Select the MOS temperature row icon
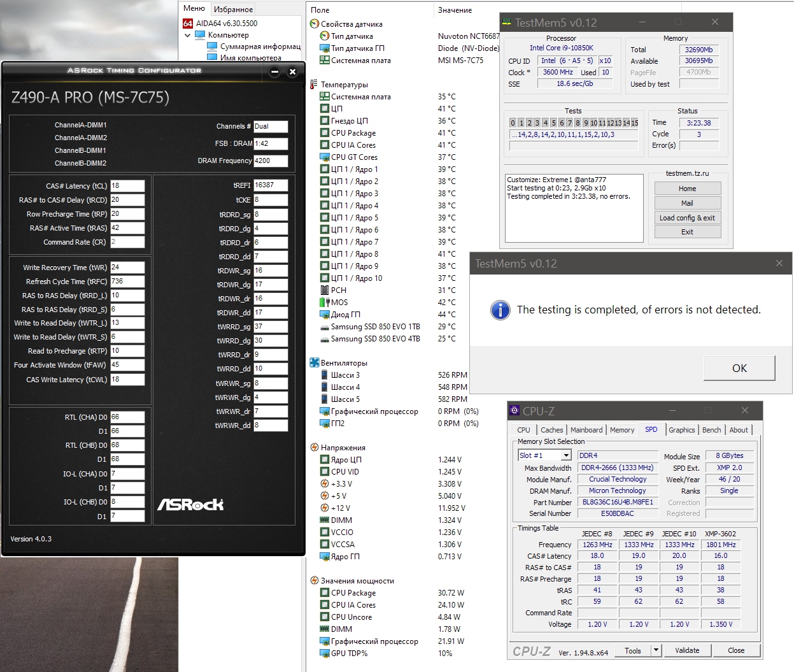This screenshot has height=672, width=794. coord(324,303)
